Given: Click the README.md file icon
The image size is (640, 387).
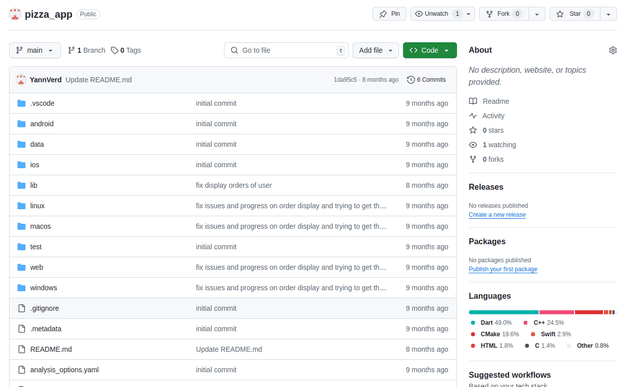Looking at the screenshot, I should [22, 349].
